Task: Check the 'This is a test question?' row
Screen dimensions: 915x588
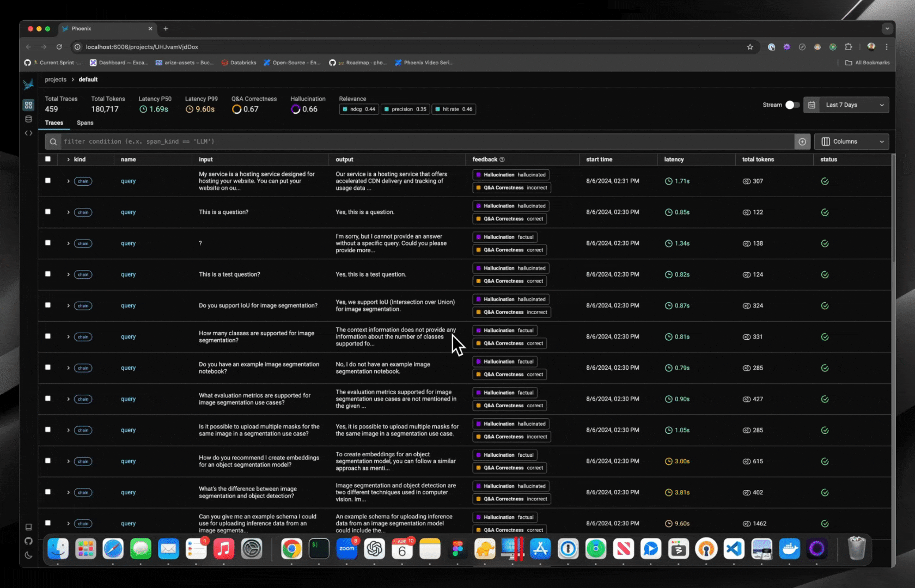Action: point(48,274)
